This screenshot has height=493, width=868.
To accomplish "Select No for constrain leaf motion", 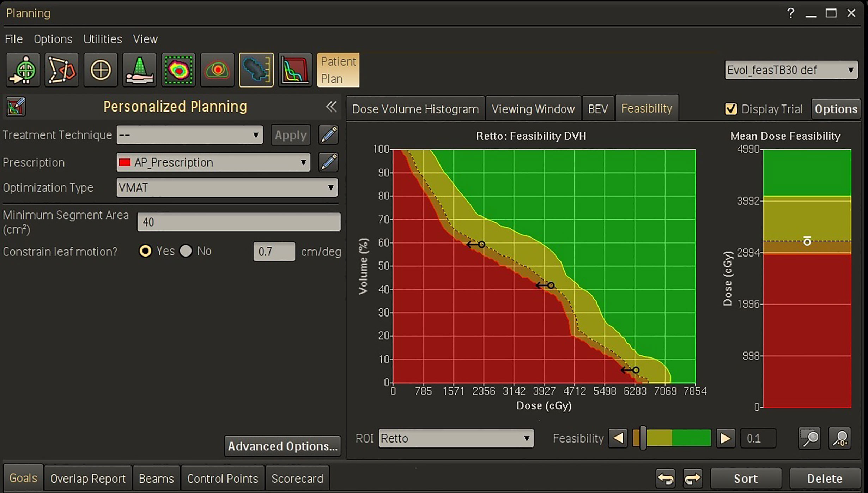I will click(186, 251).
